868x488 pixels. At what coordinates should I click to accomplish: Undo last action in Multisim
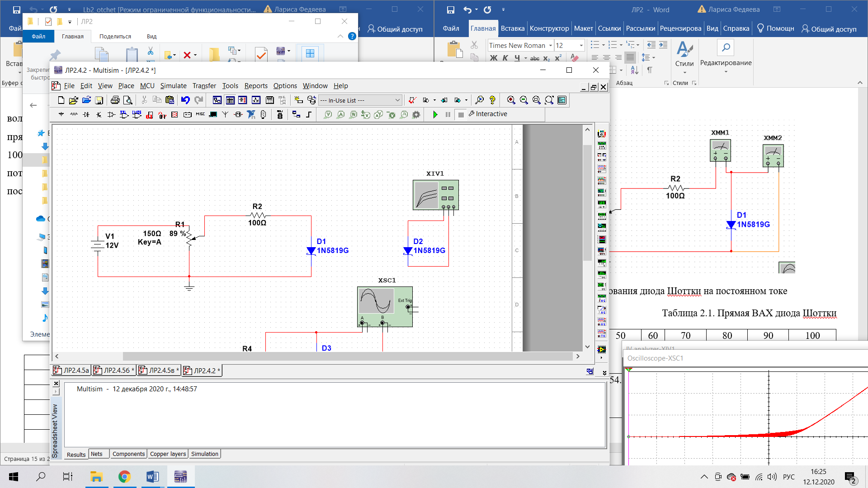[185, 100]
